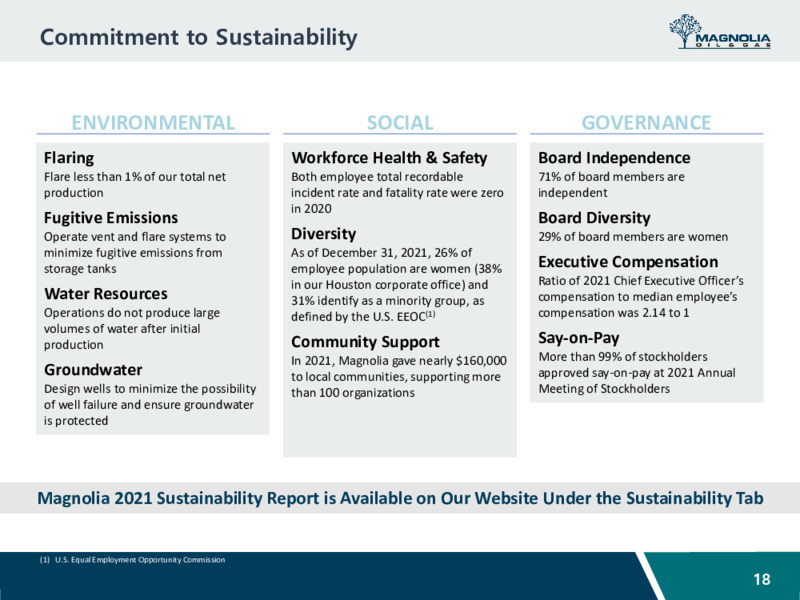Select 'Workforce Health & Safety' heading
The image size is (800, 600).
pos(389,158)
